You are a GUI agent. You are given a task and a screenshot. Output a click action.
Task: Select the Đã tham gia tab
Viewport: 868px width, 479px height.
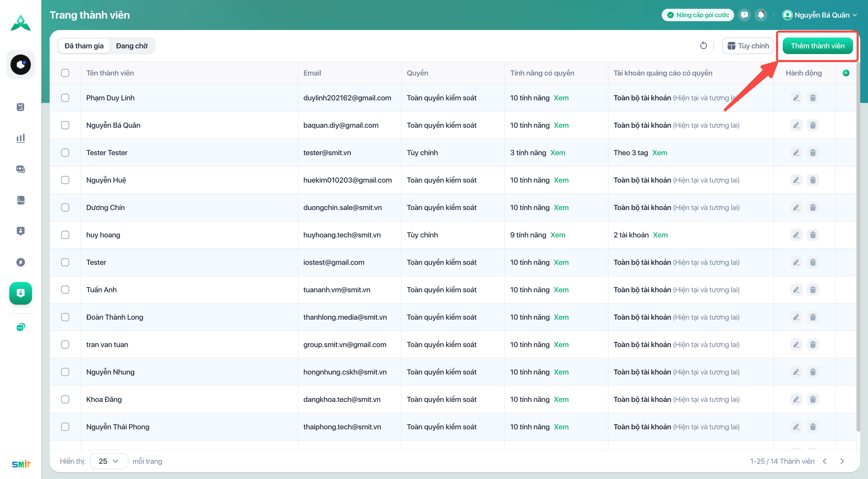(x=84, y=46)
